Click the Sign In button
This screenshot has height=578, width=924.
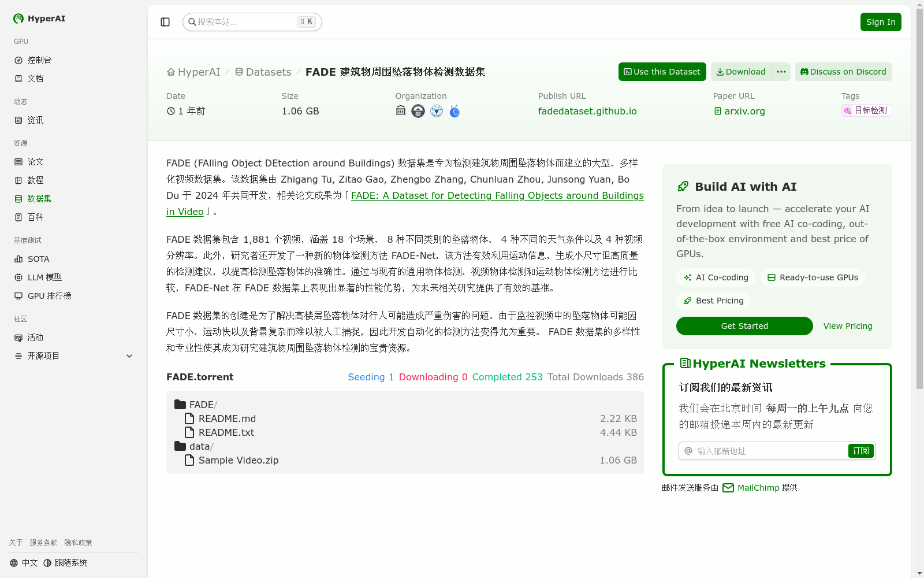[881, 22]
